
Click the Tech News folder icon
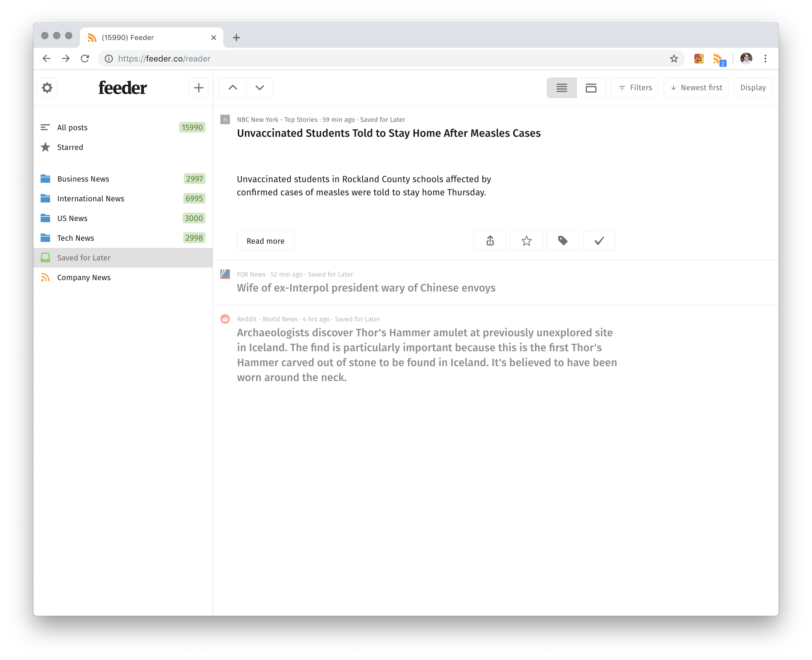point(45,238)
